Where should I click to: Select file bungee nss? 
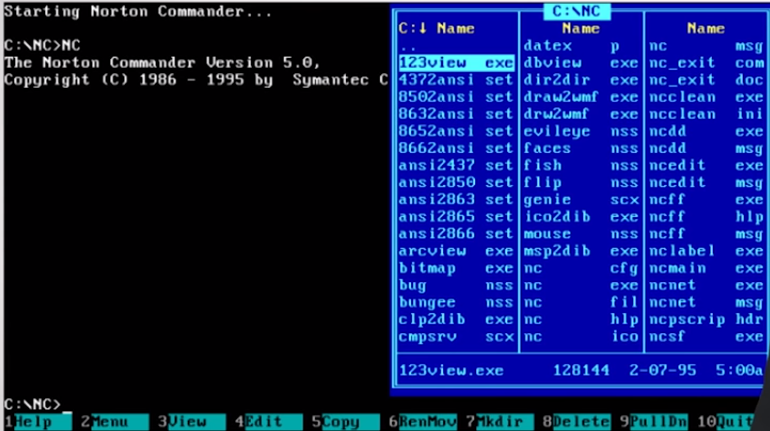pyautogui.click(x=456, y=302)
